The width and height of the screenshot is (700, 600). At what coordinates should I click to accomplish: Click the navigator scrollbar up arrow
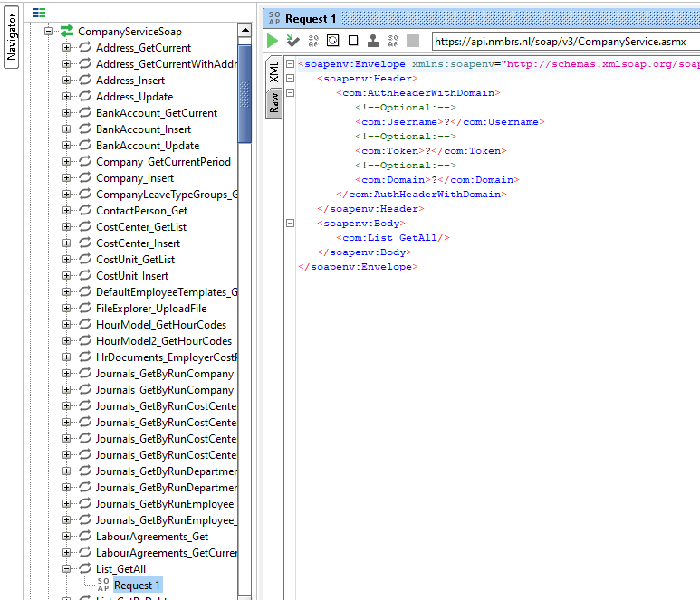tap(245, 30)
